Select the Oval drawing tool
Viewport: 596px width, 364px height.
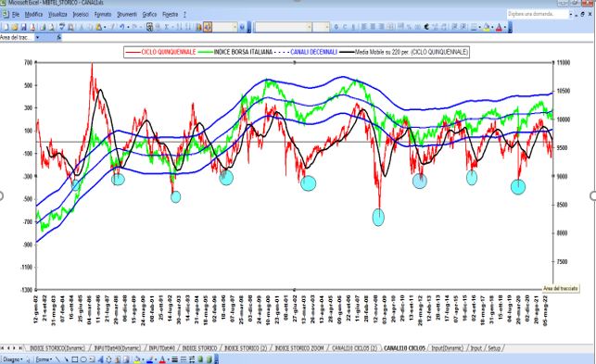pos(82,359)
